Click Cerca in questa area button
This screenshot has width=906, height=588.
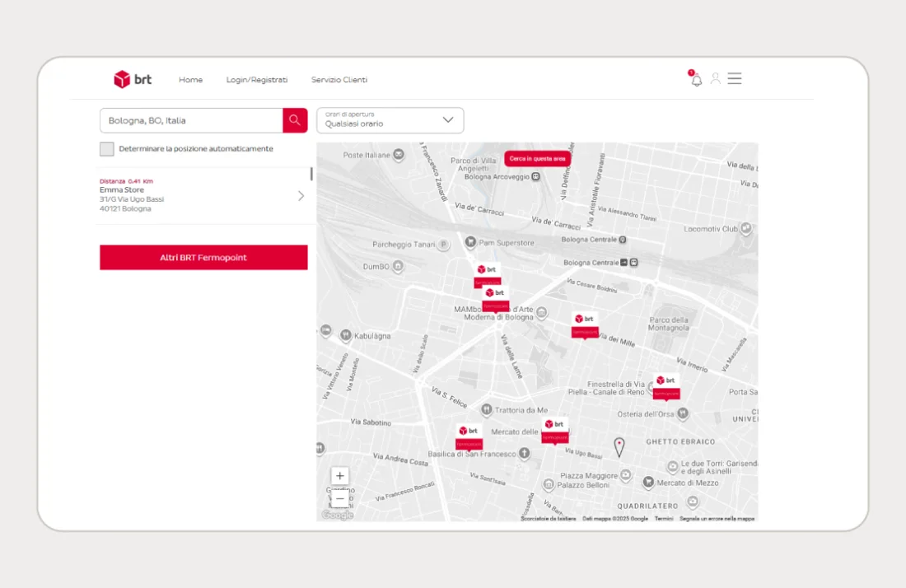[537, 158]
